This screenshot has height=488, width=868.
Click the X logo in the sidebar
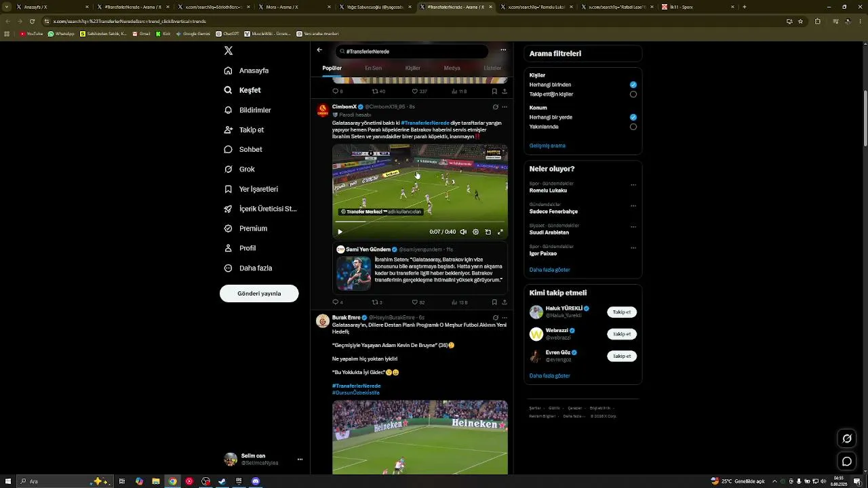(x=229, y=51)
